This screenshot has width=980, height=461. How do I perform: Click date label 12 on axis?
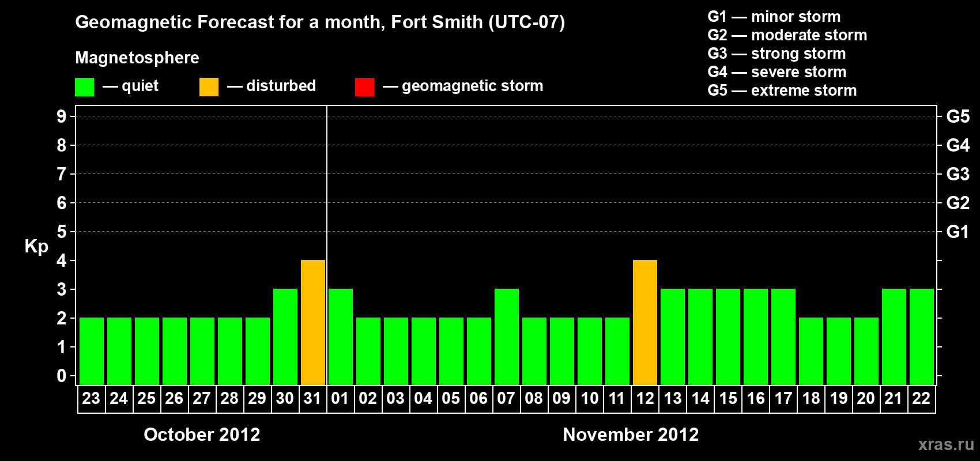coord(645,399)
